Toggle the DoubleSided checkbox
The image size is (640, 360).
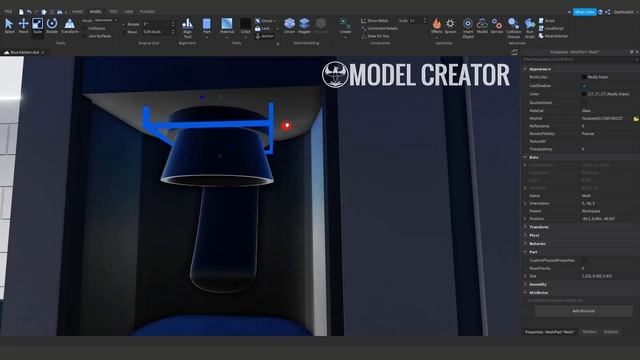click(584, 102)
